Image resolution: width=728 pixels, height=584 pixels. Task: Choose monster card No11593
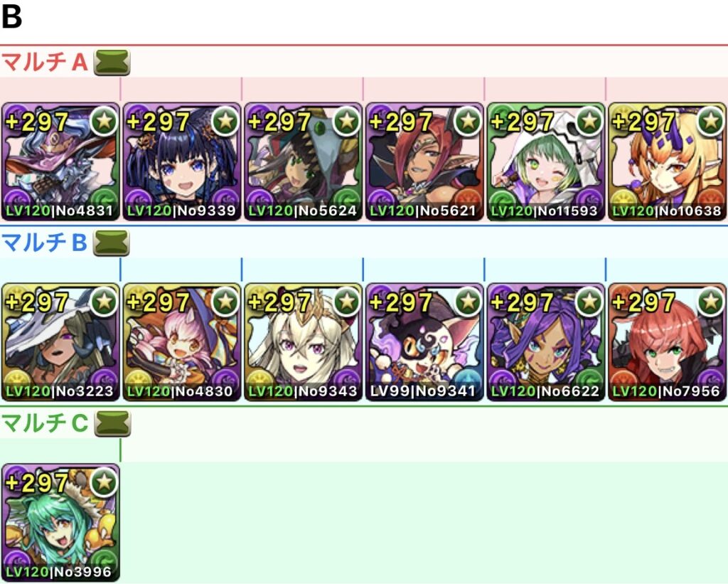coord(546,161)
